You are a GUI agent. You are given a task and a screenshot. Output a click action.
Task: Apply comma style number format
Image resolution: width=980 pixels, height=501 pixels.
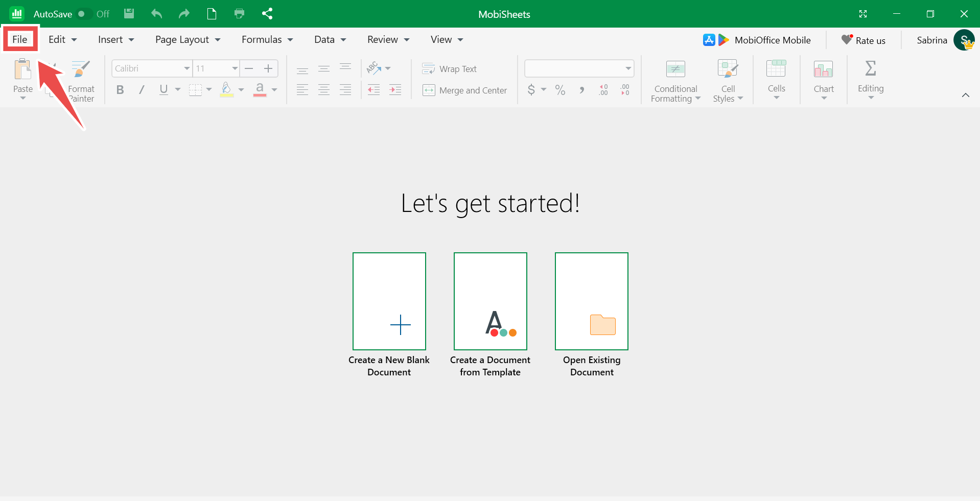582,90
